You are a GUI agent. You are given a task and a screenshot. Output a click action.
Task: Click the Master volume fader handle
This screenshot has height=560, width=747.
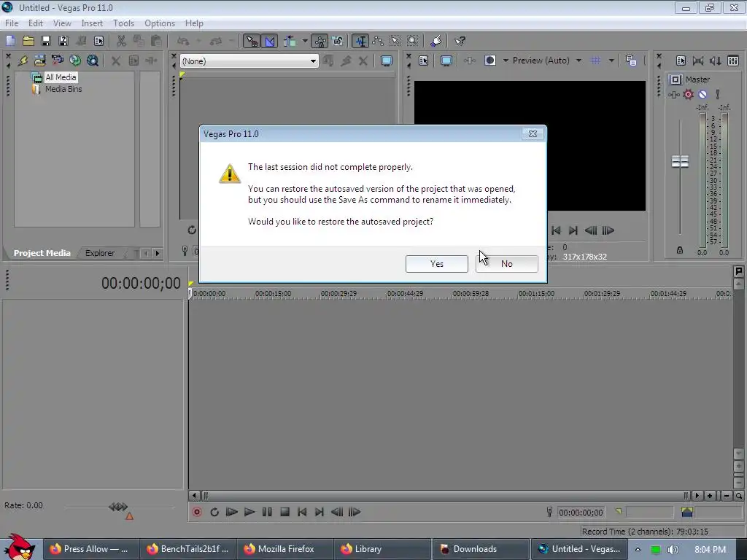680,161
